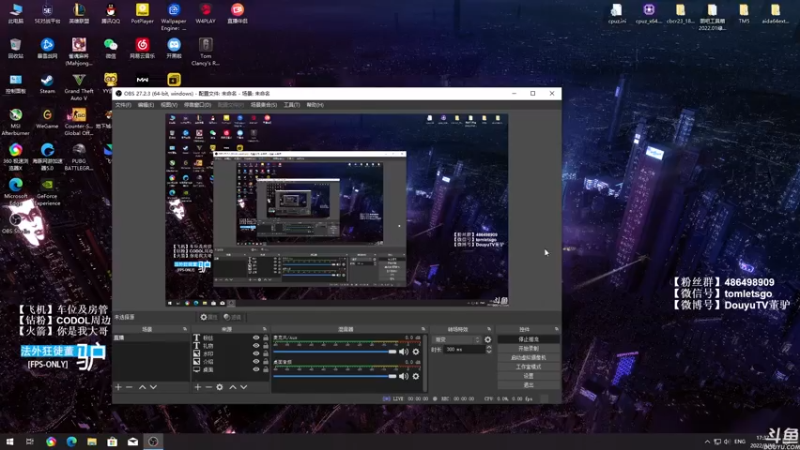The image size is (800, 450).
Task: Toggle the lock on the 桌面 source
Action: click(x=265, y=369)
